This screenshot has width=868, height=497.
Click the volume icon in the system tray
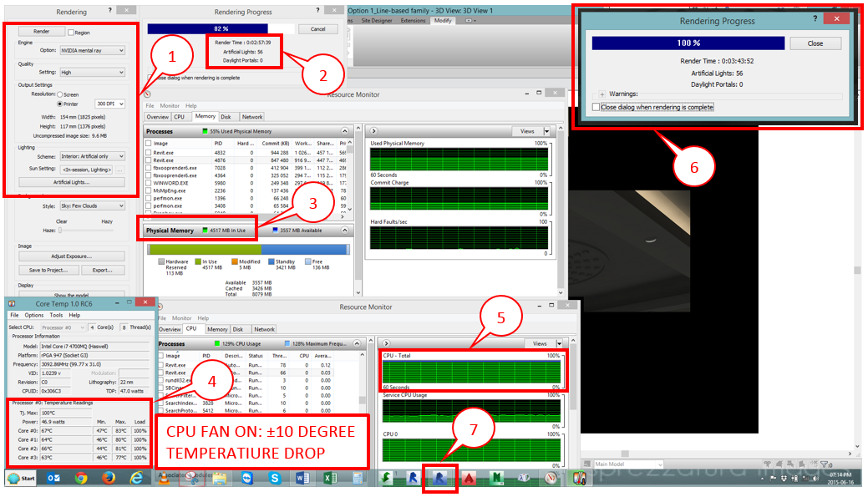tap(815, 480)
